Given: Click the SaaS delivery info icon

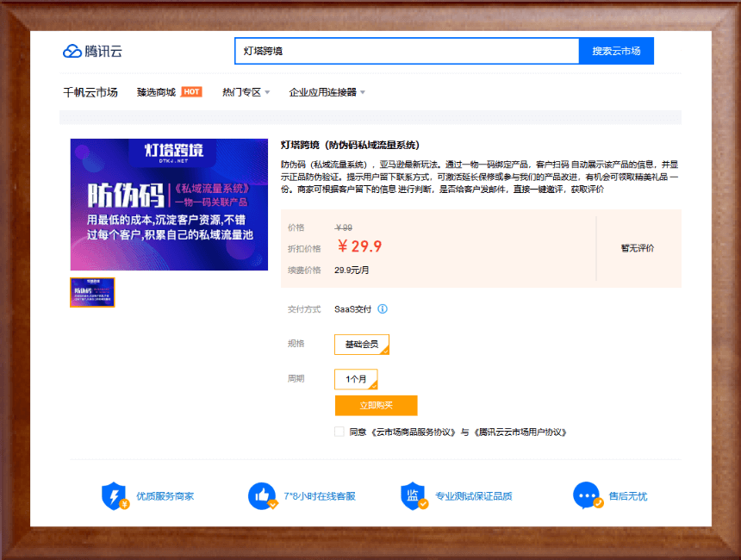Looking at the screenshot, I should click(x=383, y=309).
